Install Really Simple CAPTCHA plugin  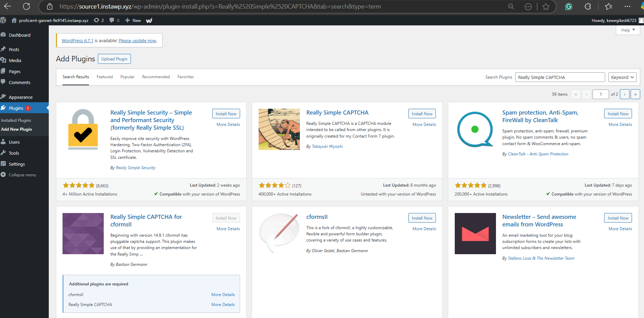(x=422, y=114)
